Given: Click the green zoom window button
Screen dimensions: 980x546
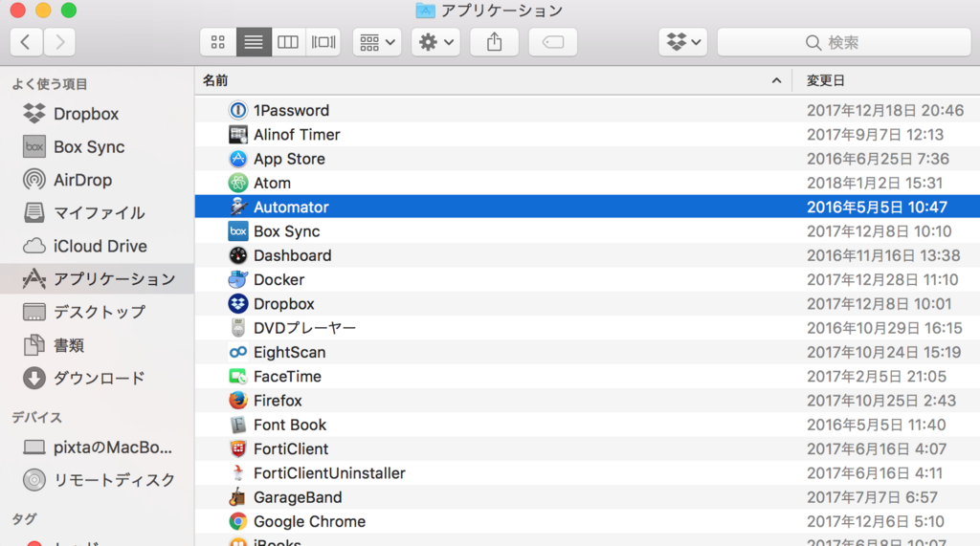Looking at the screenshot, I should pyautogui.click(x=69, y=10).
